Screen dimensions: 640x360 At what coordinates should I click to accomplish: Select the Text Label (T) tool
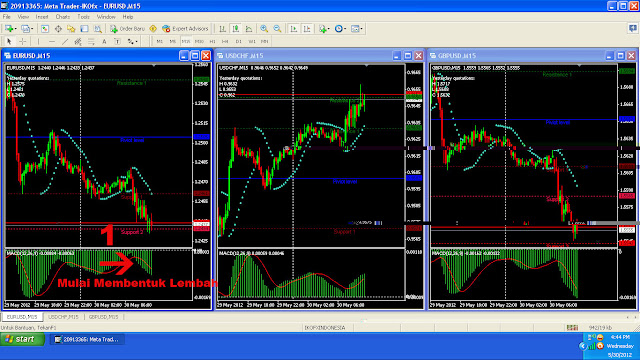coord(117,41)
